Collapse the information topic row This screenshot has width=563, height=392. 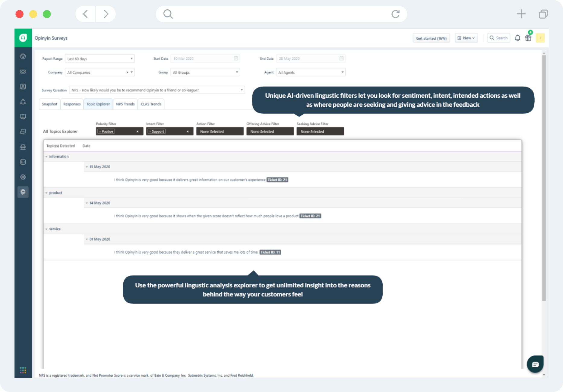coord(46,156)
